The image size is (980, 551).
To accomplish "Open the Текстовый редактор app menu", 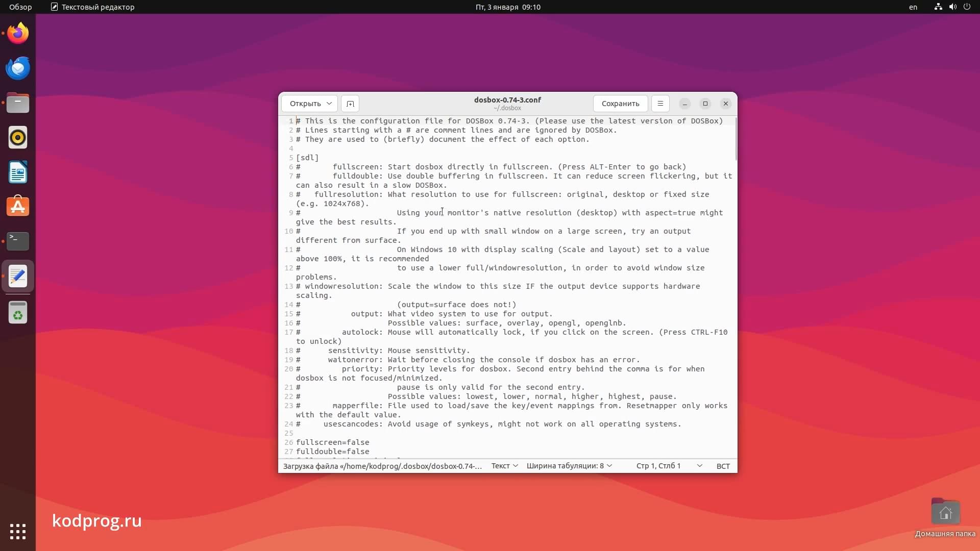I will coord(92,7).
